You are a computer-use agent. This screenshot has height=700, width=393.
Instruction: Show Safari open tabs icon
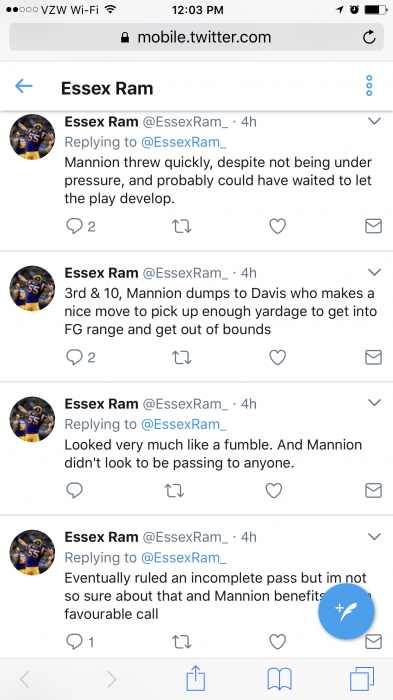coord(362,679)
